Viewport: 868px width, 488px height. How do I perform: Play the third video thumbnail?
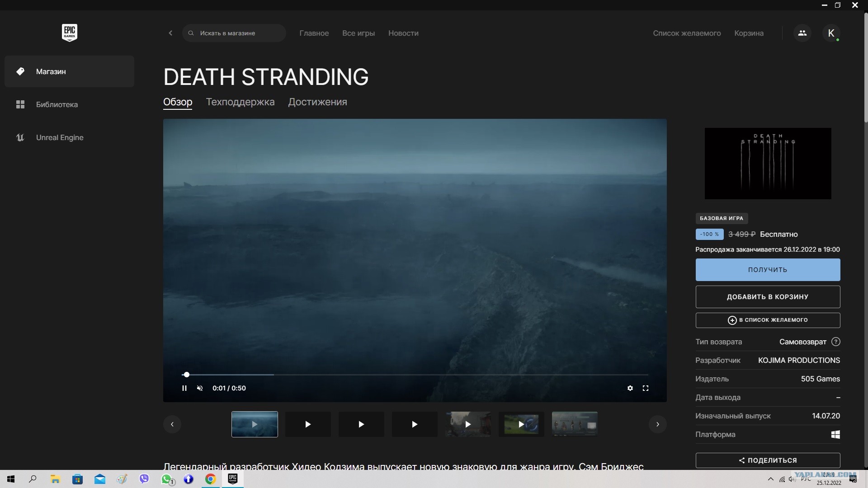pyautogui.click(x=361, y=424)
